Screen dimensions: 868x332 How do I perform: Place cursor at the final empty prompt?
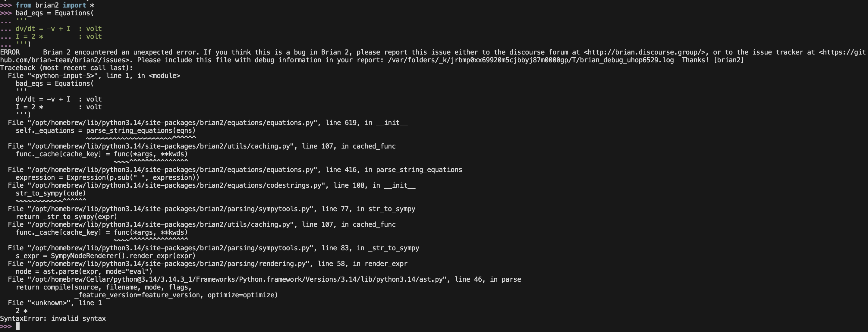(17, 326)
